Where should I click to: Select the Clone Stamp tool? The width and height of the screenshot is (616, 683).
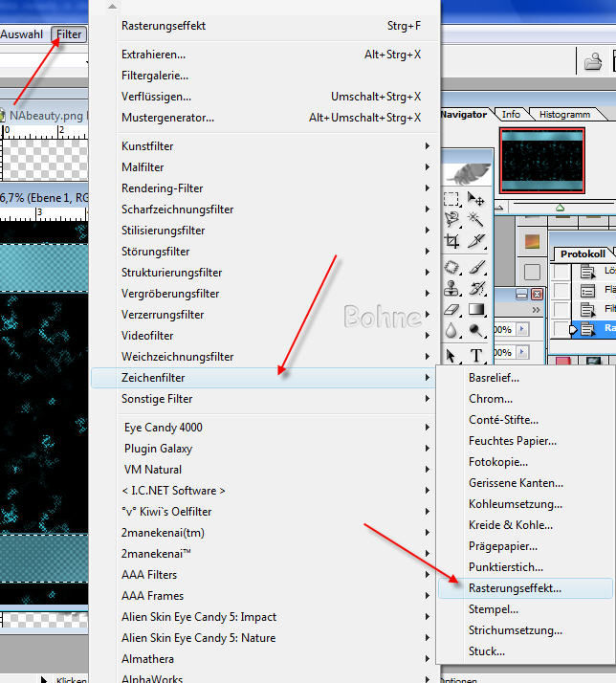click(451, 288)
